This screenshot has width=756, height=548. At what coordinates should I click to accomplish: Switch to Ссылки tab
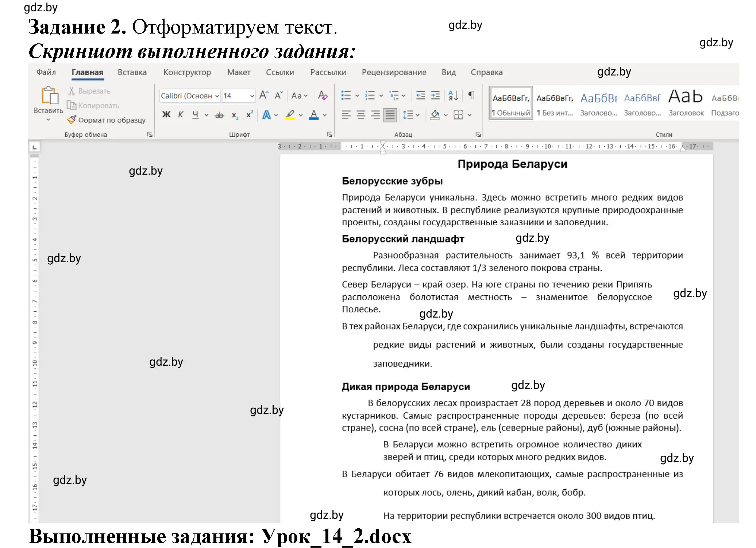(280, 72)
